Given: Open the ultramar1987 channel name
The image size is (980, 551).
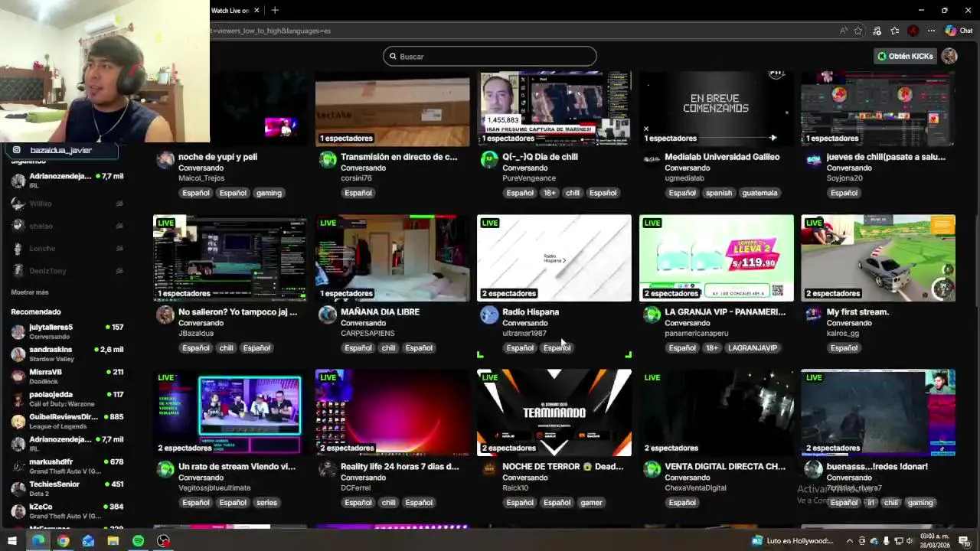Looking at the screenshot, I should (x=524, y=334).
